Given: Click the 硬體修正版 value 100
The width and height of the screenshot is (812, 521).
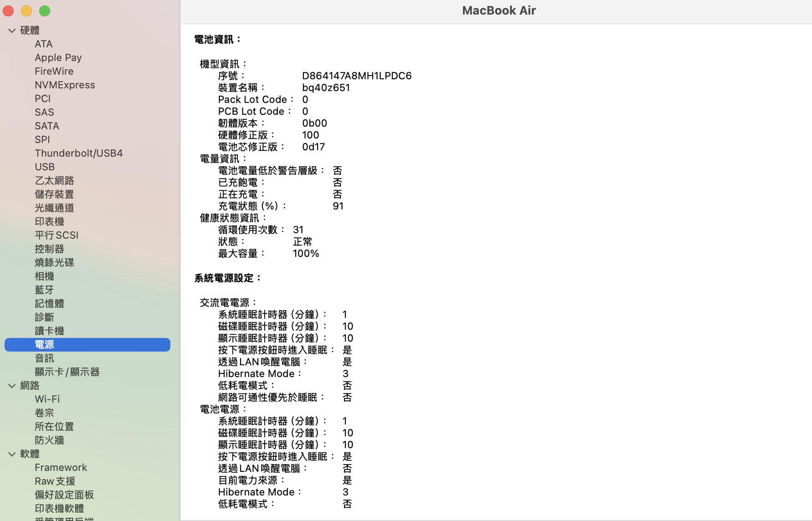Looking at the screenshot, I should (x=311, y=135).
